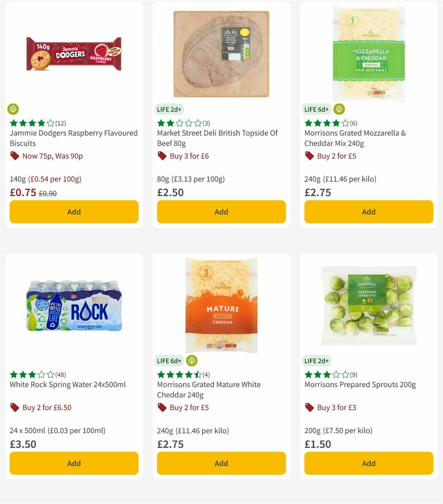Click the (48) review count for White Rock

61,374
